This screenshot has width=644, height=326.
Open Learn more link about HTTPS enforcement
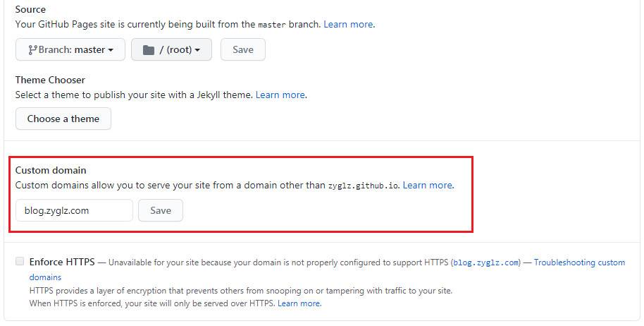pos(299,303)
